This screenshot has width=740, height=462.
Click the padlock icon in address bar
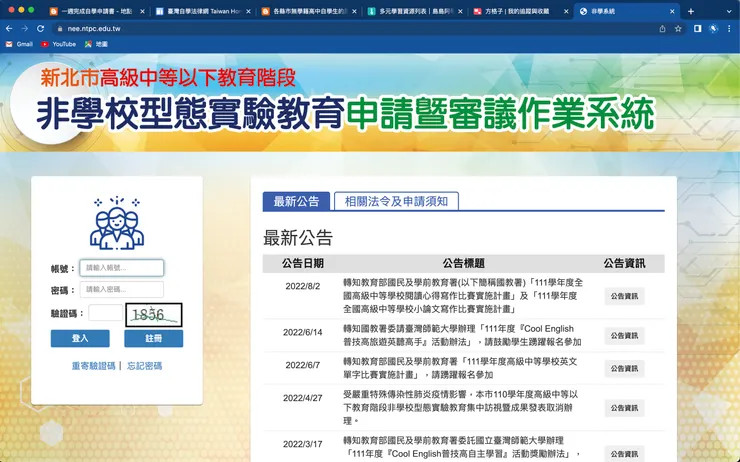click(59, 29)
